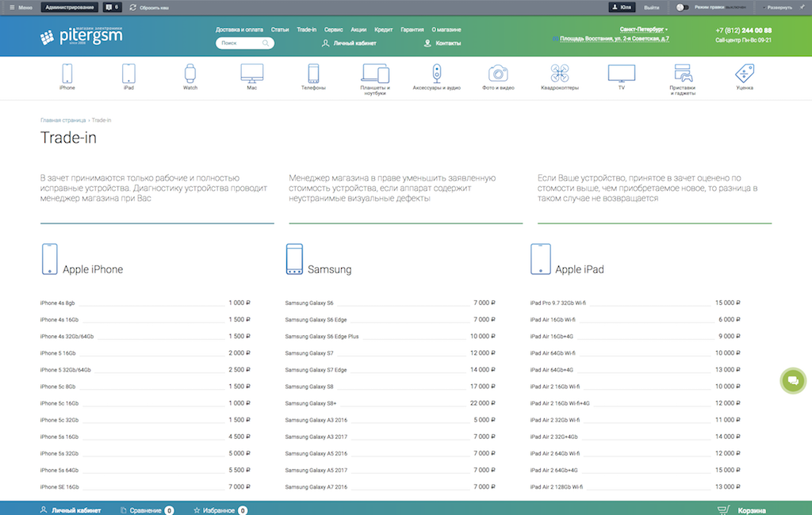Expand the Развернуть panel control
Viewport: 812px width, 515px height.
tap(777, 8)
